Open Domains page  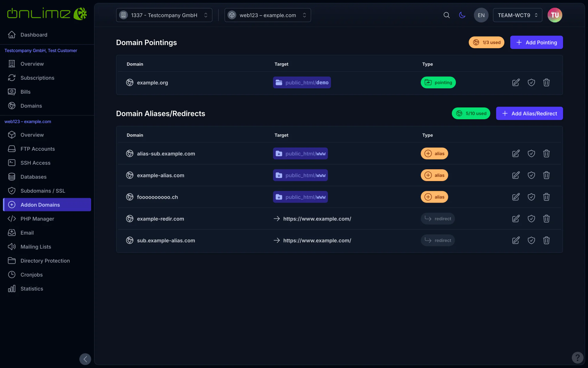click(47, 106)
